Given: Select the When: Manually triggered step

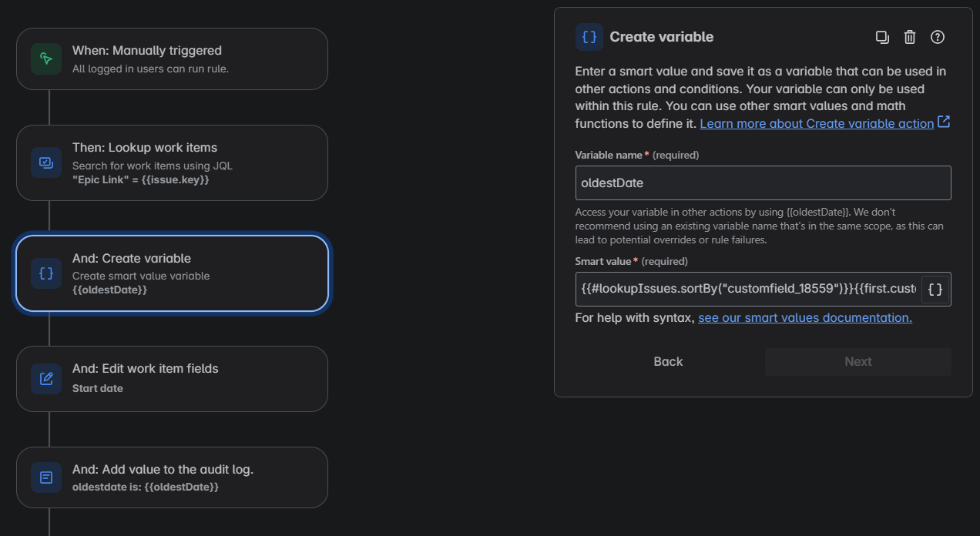Looking at the screenshot, I should click(172, 59).
